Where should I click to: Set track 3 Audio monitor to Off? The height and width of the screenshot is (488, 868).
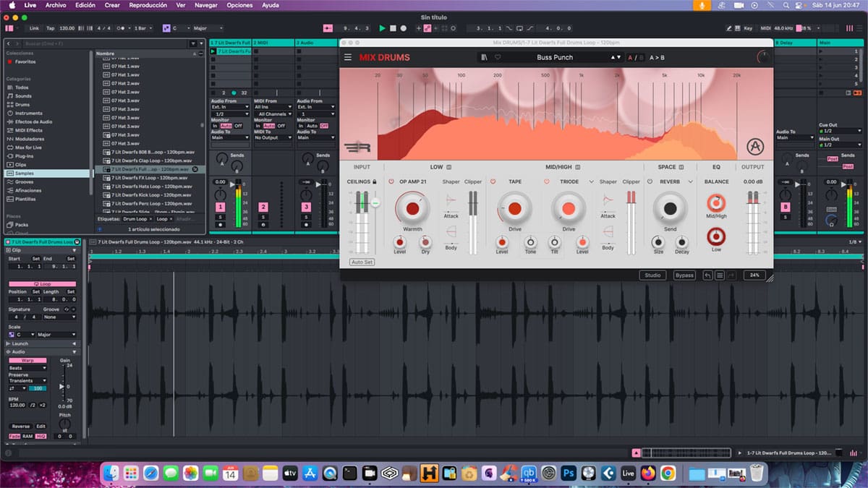click(324, 126)
